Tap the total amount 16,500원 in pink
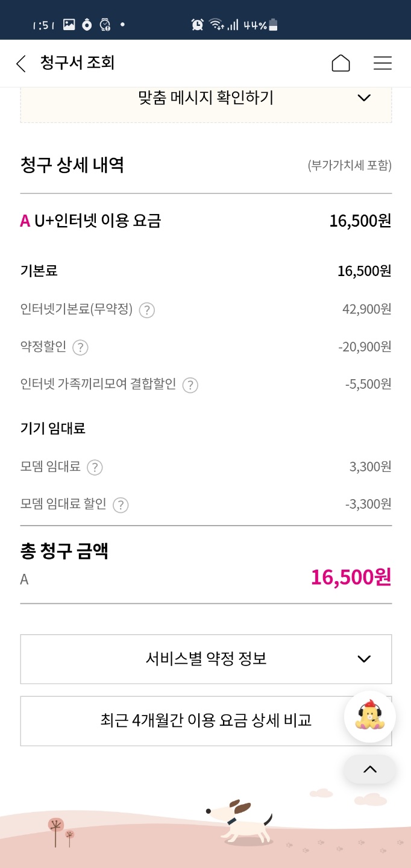 pyautogui.click(x=351, y=577)
